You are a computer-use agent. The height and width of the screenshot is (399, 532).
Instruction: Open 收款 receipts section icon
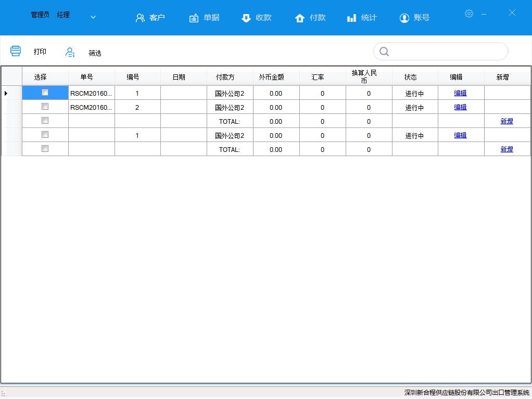246,18
